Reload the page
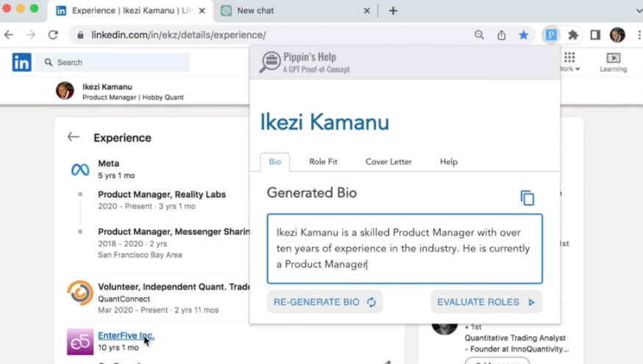The width and height of the screenshot is (643, 364). pos(53,35)
